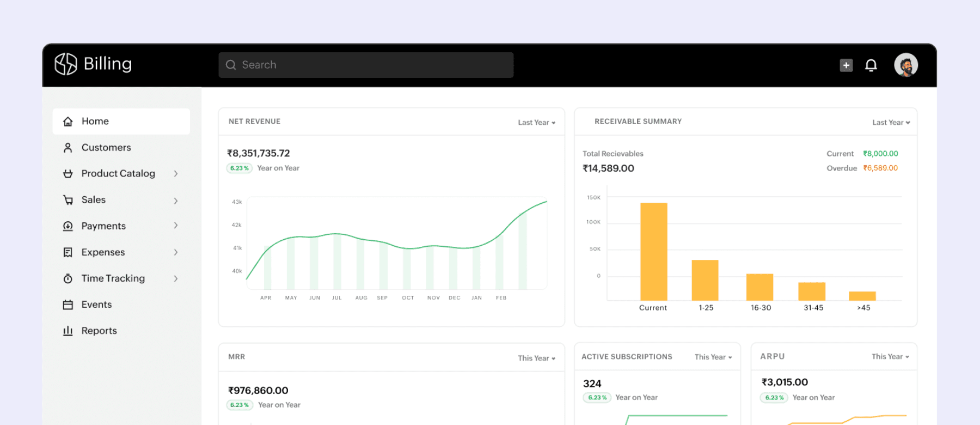Open MRR This Year dropdown
This screenshot has height=425, width=980.
tap(537, 358)
